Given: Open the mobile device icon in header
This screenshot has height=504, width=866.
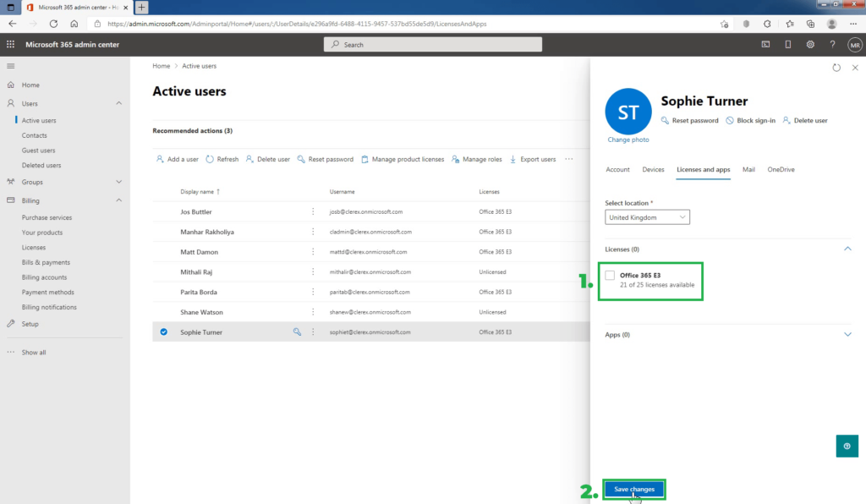Looking at the screenshot, I should coord(787,44).
